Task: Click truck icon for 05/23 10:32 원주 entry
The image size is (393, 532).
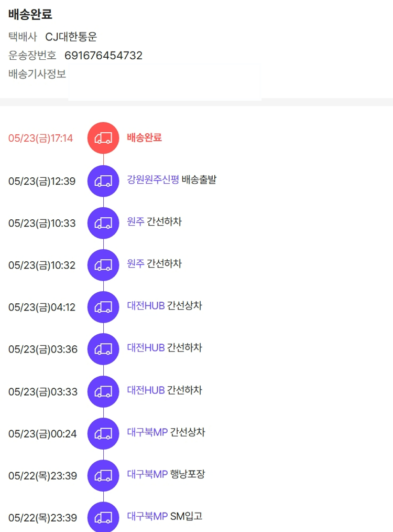Action: click(103, 265)
